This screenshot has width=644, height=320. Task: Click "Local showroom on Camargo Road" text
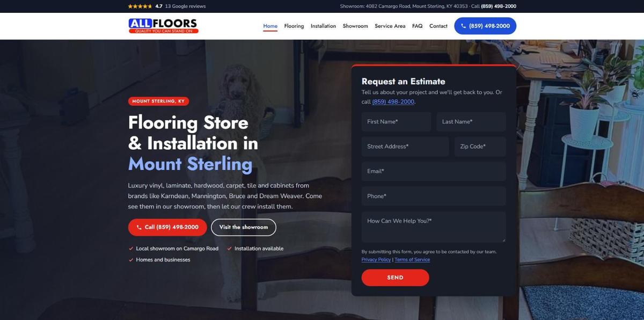pyautogui.click(x=177, y=249)
